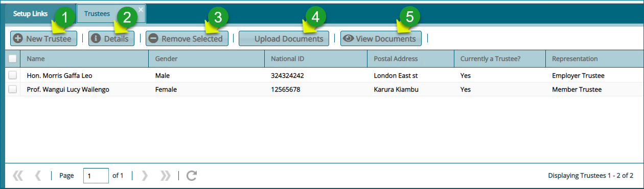
Task: Close the Trustees tab
Action: tap(141, 9)
